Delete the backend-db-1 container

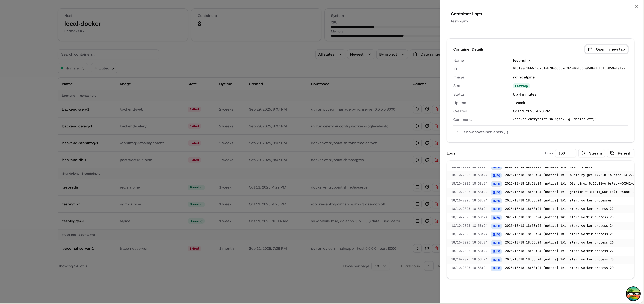coord(436,160)
